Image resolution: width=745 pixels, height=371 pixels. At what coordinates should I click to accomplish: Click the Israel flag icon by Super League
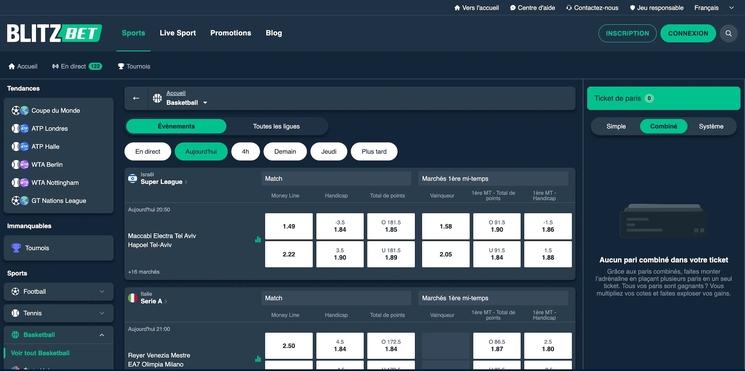tap(133, 178)
